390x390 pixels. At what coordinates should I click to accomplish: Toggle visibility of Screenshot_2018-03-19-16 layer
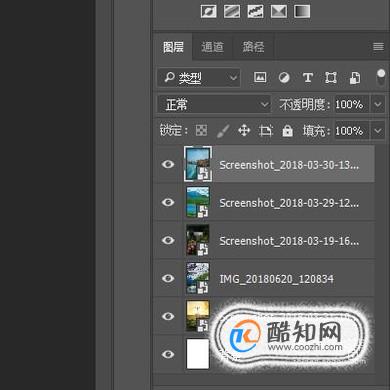click(x=168, y=240)
